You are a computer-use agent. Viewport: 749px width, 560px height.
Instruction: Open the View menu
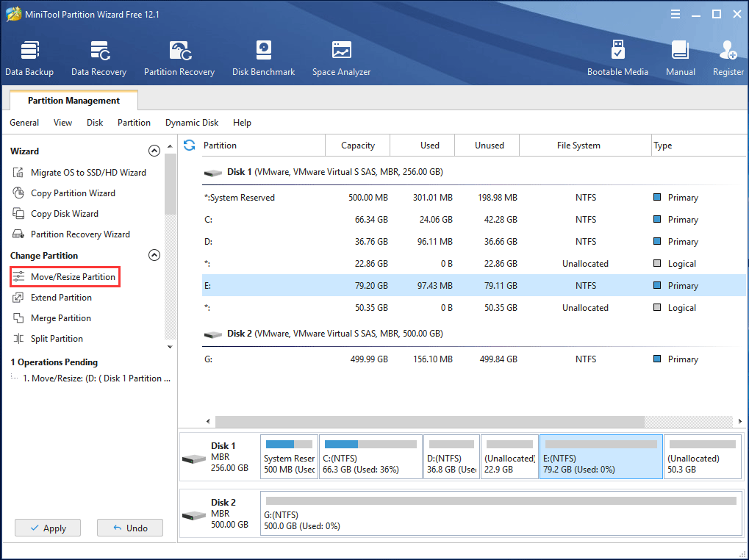click(x=62, y=123)
